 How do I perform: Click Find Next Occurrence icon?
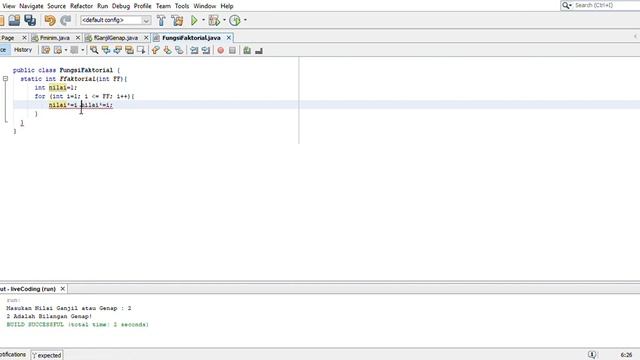coord(118,50)
